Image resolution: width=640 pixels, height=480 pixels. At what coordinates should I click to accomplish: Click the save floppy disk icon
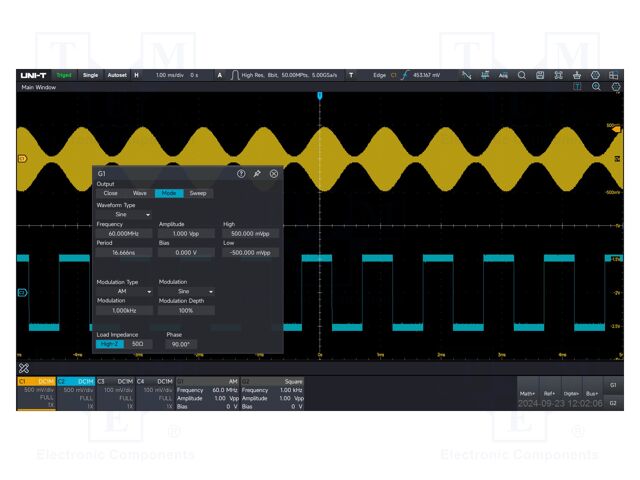(540, 75)
